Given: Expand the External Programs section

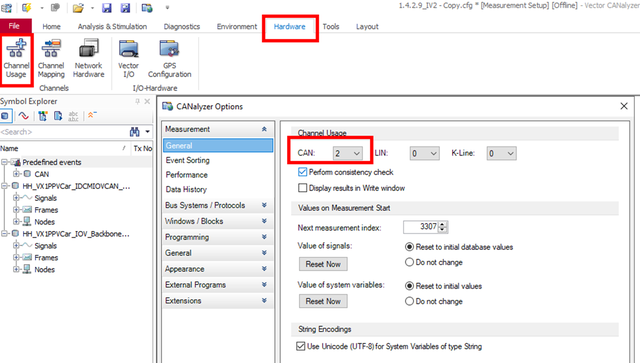Looking at the screenshot, I should pyautogui.click(x=264, y=285).
